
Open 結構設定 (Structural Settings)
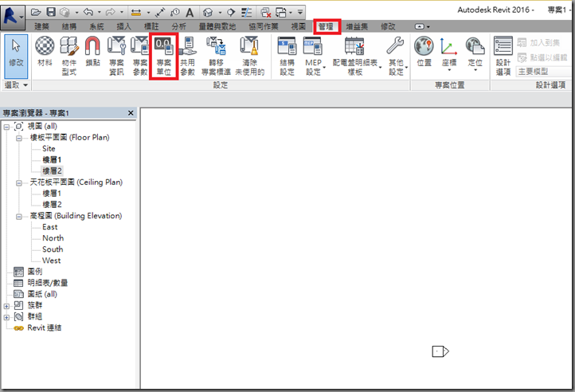(287, 56)
